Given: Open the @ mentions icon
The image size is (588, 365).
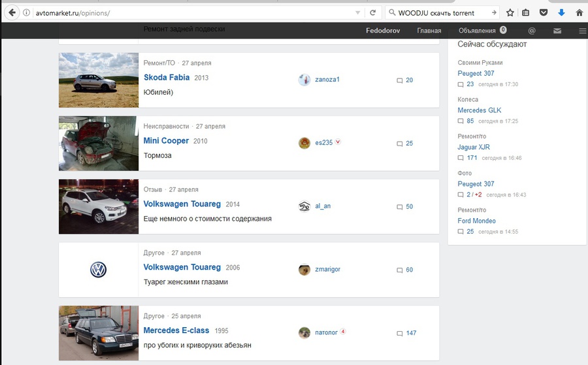Looking at the screenshot, I should [x=532, y=31].
